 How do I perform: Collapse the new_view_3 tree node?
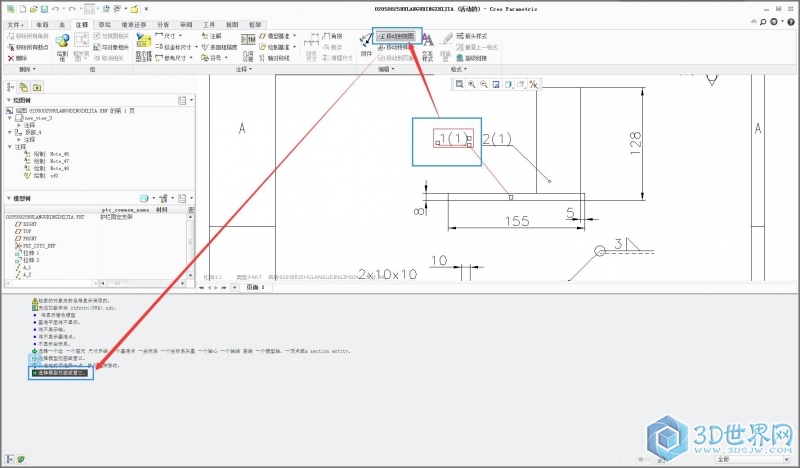click(x=9, y=118)
